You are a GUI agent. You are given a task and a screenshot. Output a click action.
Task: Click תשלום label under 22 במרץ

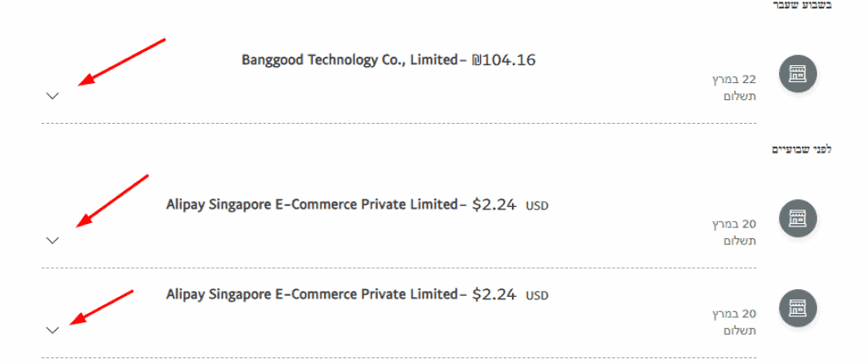(738, 97)
